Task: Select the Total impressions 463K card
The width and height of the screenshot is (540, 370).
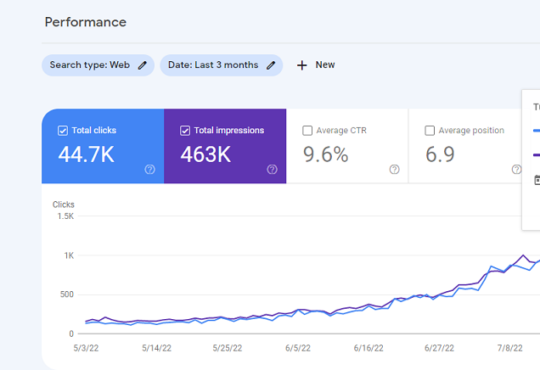Action: 225,146
